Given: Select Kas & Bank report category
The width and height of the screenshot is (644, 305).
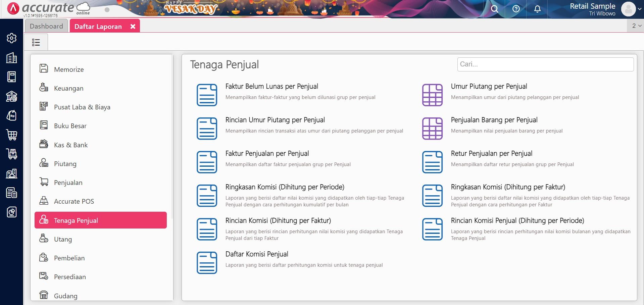Looking at the screenshot, I should [x=71, y=145].
